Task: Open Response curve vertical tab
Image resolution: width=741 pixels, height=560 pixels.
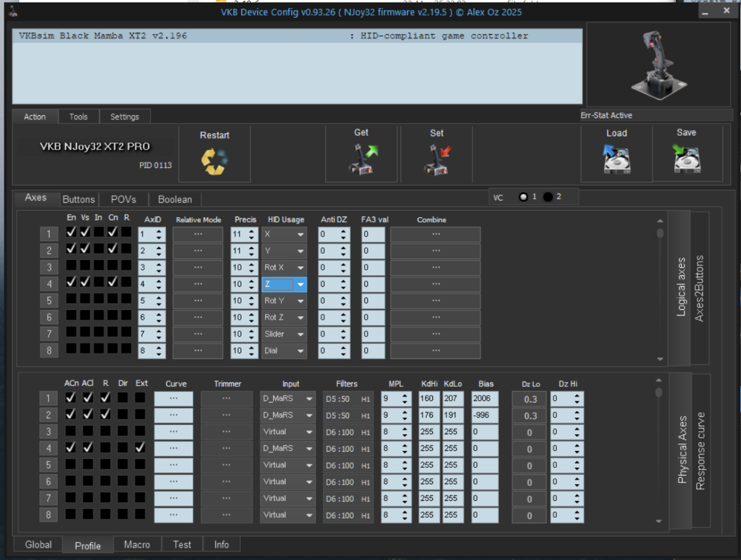Action: (701, 451)
